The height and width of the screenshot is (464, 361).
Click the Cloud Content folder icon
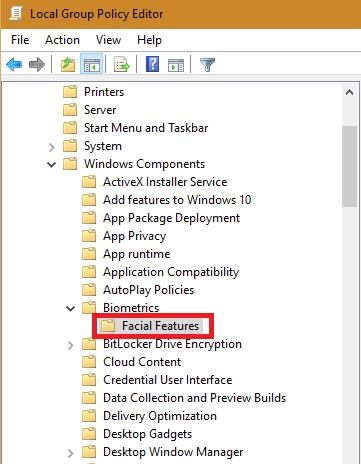point(89,362)
